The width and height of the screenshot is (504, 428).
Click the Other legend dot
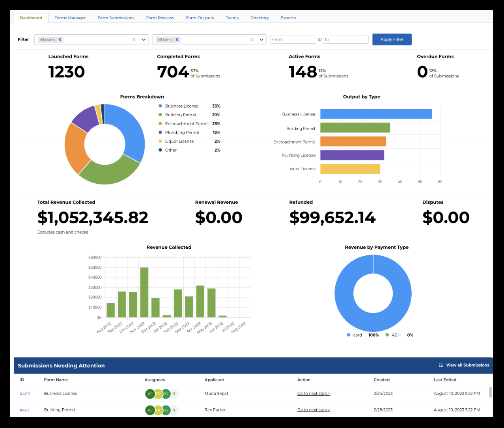[160, 150]
